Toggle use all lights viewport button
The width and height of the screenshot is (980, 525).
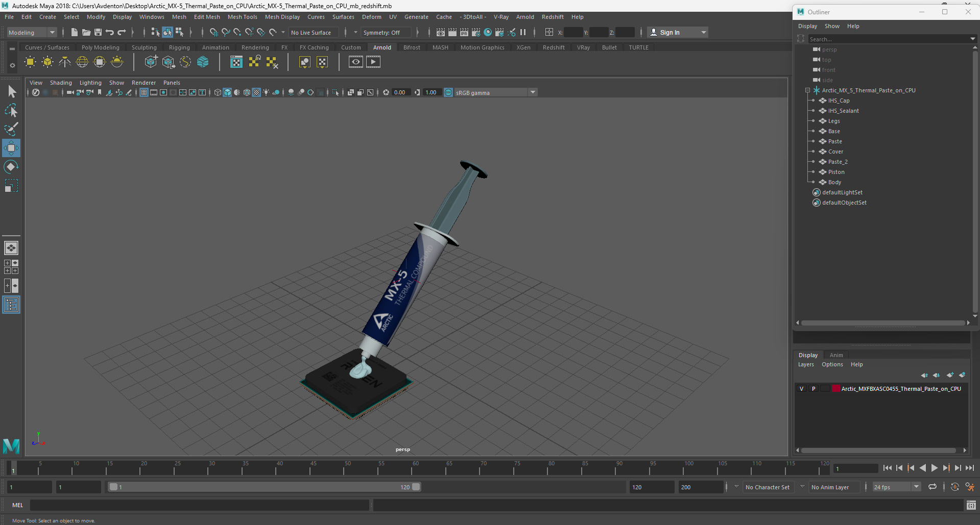click(x=266, y=92)
